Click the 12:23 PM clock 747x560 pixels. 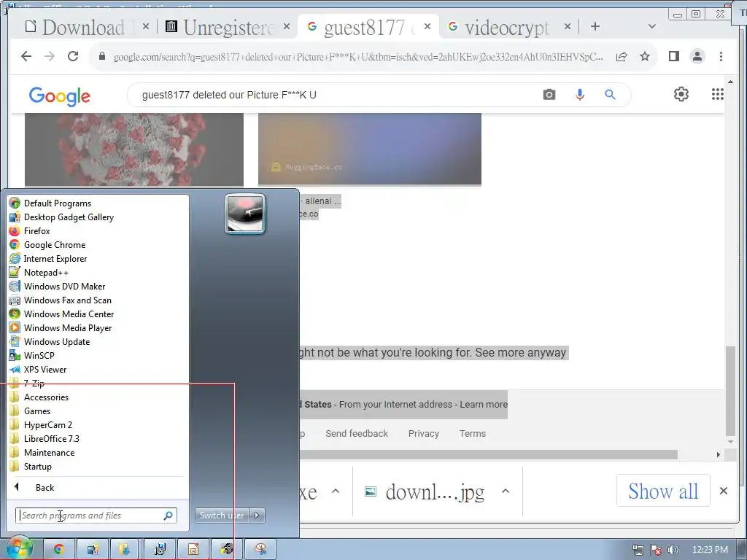[710, 550]
